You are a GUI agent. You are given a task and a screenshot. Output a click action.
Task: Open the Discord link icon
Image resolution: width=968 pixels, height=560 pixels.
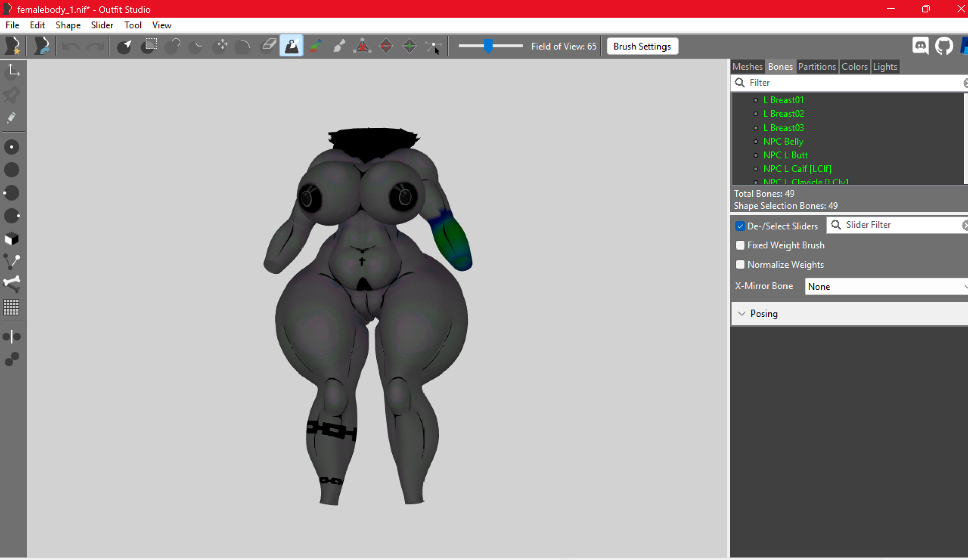tap(921, 46)
